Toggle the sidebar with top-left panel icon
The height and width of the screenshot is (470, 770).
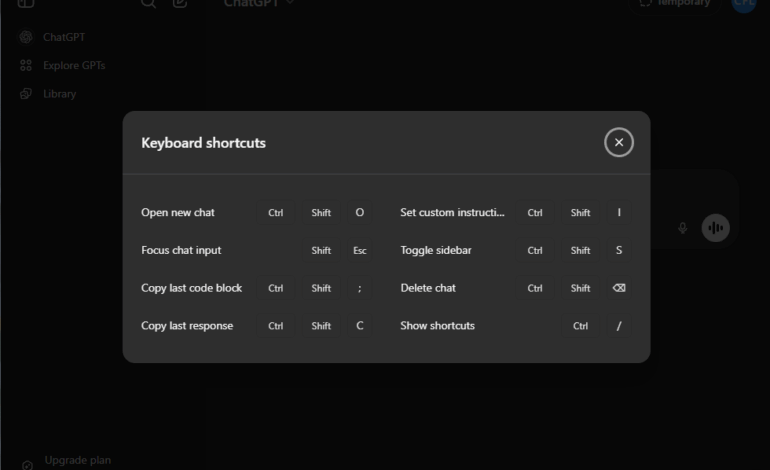tap(26, 3)
